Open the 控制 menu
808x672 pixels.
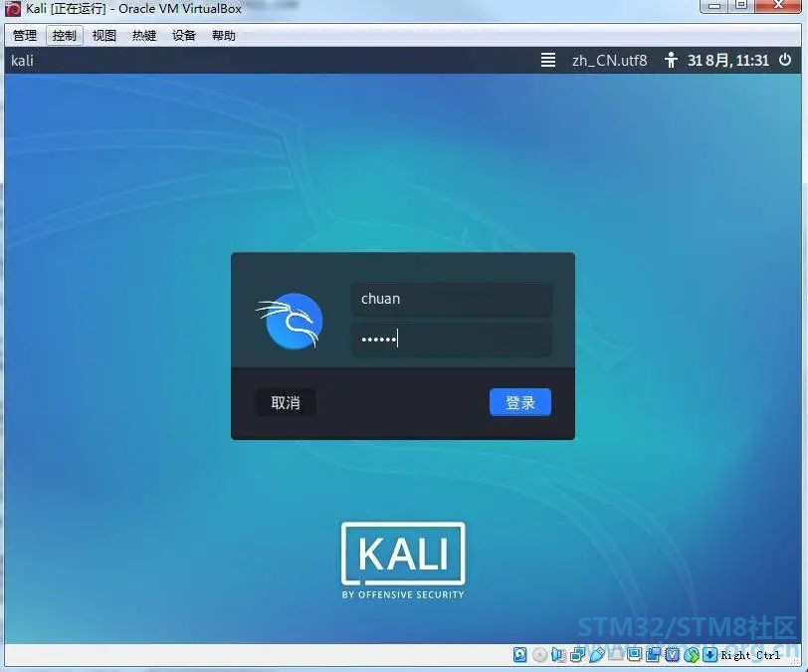click(x=65, y=35)
